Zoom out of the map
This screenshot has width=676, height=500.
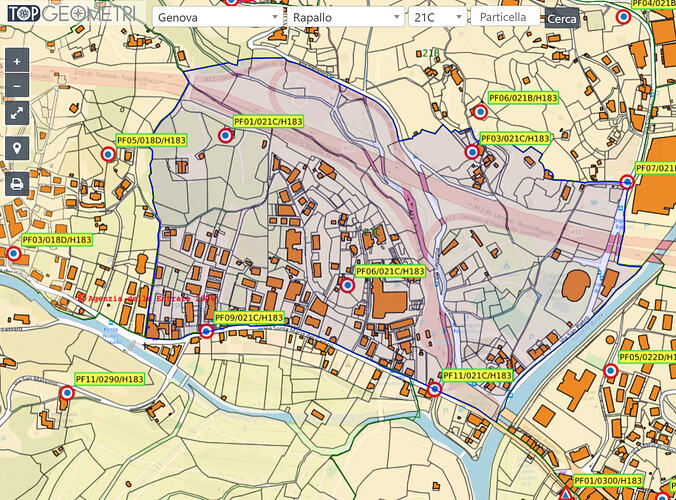pyautogui.click(x=17, y=86)
